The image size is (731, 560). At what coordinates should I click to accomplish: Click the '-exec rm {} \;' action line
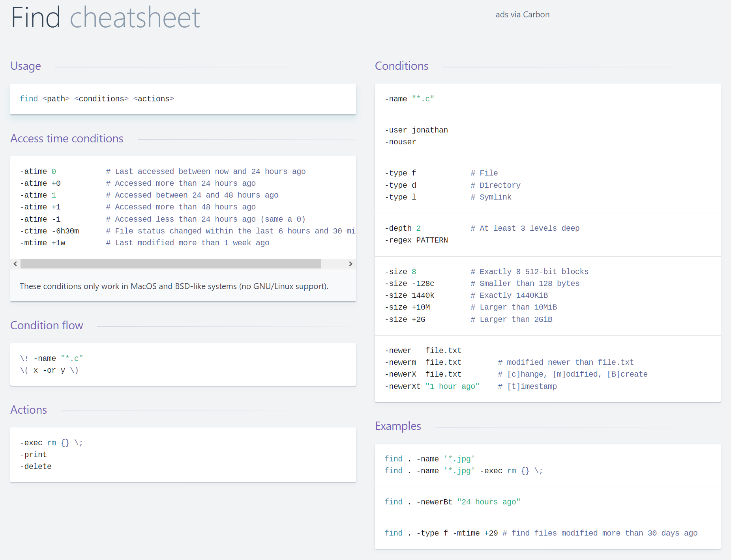51,443
